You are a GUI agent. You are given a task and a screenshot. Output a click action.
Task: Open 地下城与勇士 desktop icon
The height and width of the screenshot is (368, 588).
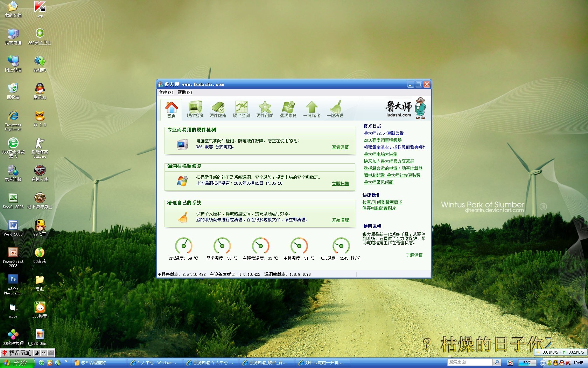click(x=40, y=200)
